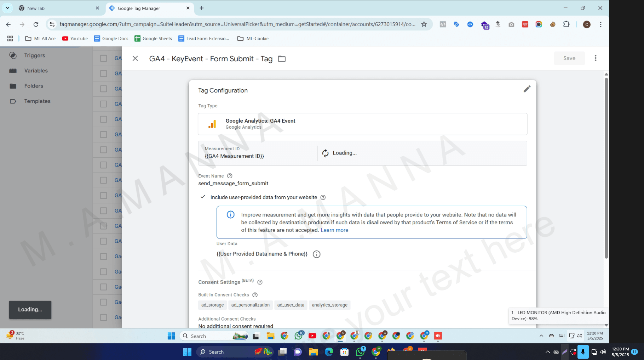Viewport: 644px width, 360px height.
Task: Tick the second checkbox in the tag list
Action: [103, 74]
